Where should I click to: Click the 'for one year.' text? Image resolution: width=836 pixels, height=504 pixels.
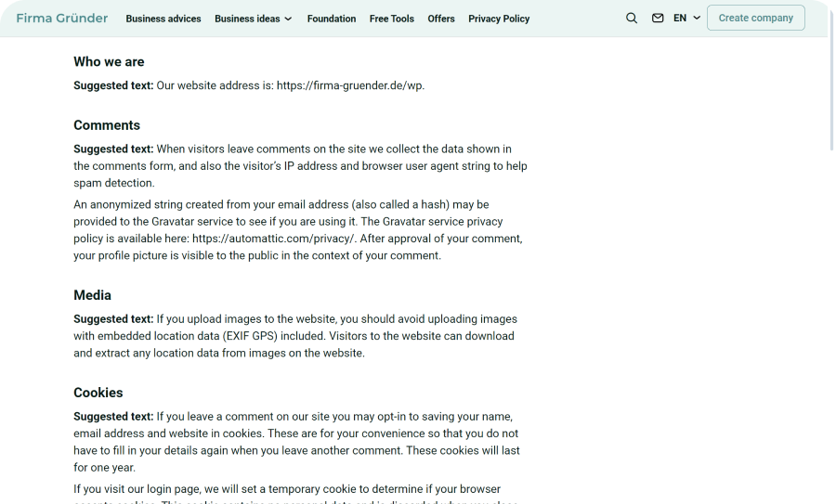[104, 468]
